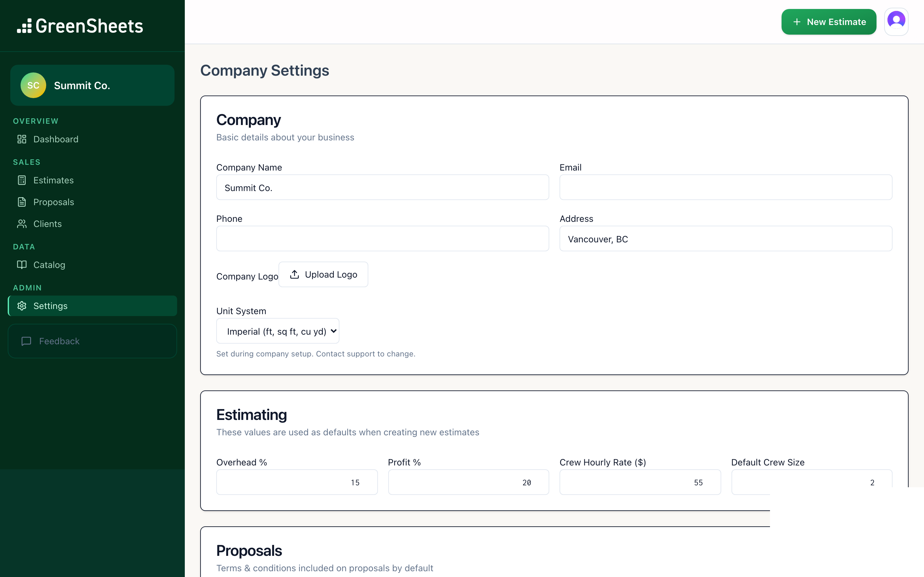Click the Feedback speech bubble icon

(x=26, y=341)
